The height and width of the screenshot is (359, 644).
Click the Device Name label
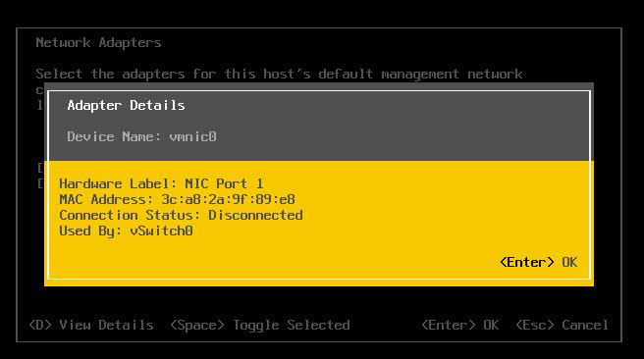coord(114,136)
